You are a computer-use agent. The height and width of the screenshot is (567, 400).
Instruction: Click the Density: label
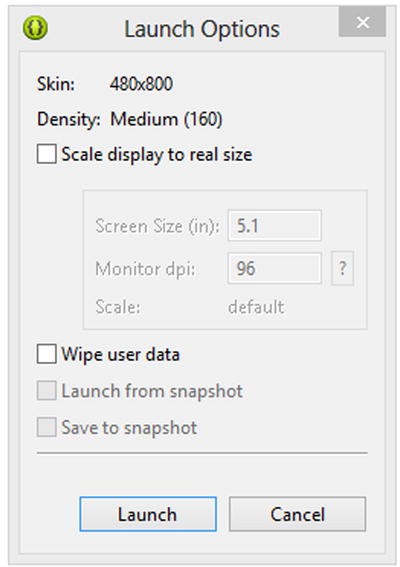(69, 119)
